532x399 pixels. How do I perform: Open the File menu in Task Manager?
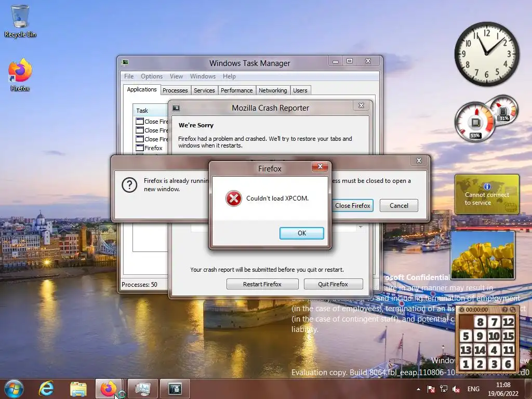[x=129, y=76]
